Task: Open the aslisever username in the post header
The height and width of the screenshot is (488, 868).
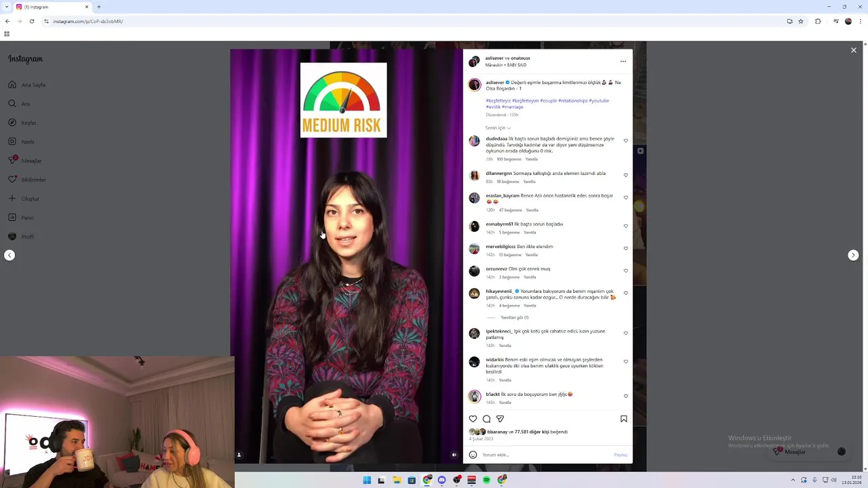Action: (494, 58)
